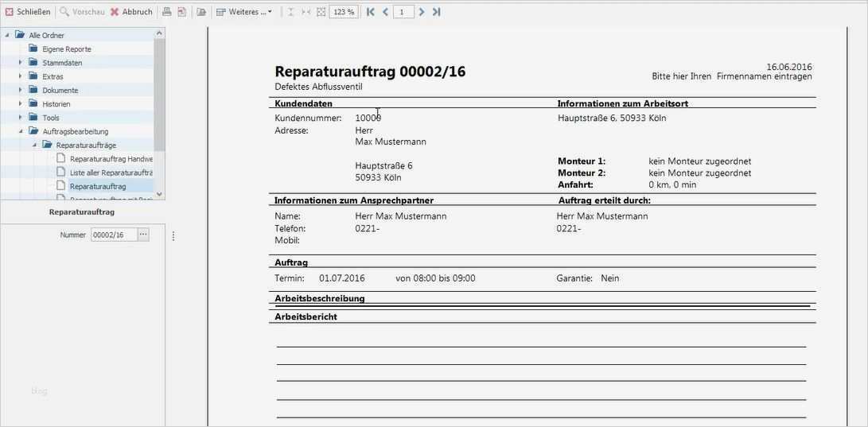Click the 123 % zoom field

[344, 12]
